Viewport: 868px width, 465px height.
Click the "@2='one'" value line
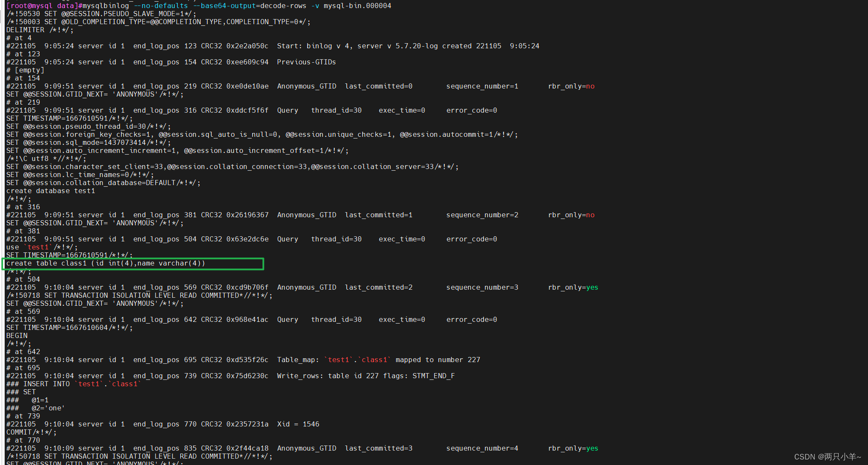pyautogui.click(x=36, y=408)
